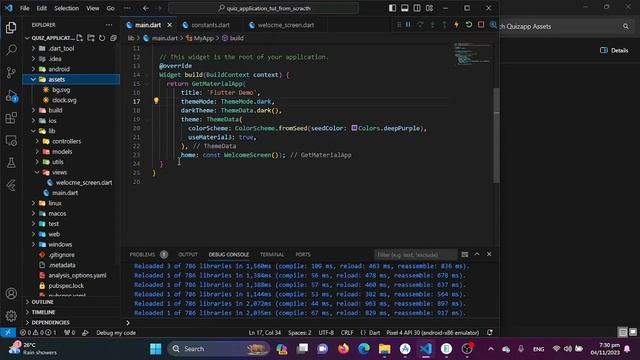Click Colors.deepPurple color swatch
This screenshot has width=640, height=360.
click(354, 128)
